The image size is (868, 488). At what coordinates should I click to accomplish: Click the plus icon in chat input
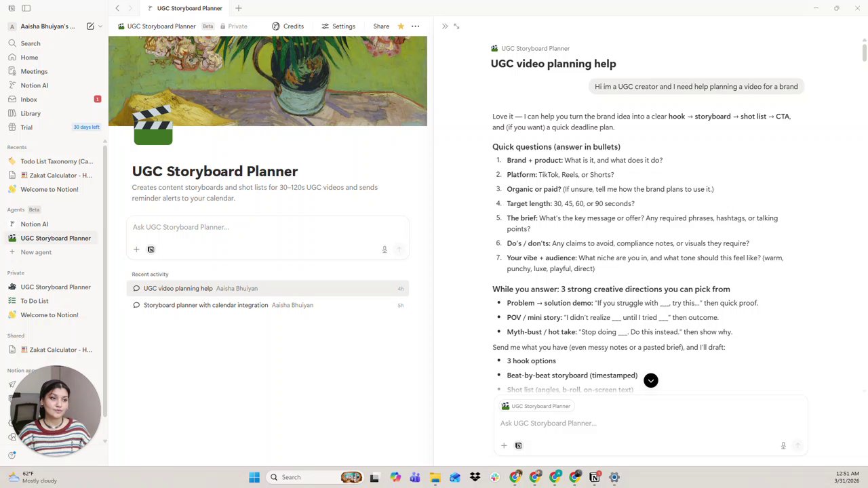[x=504, y=445]
